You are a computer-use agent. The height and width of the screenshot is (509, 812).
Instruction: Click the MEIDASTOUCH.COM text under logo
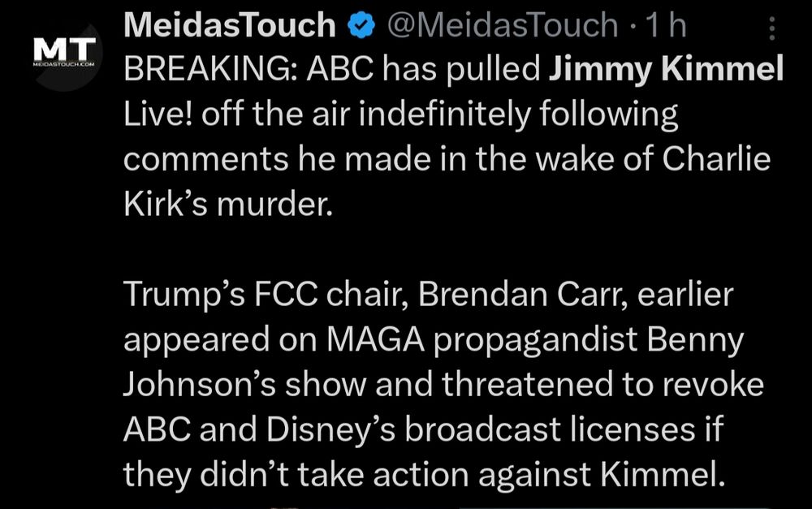point(63,64)
